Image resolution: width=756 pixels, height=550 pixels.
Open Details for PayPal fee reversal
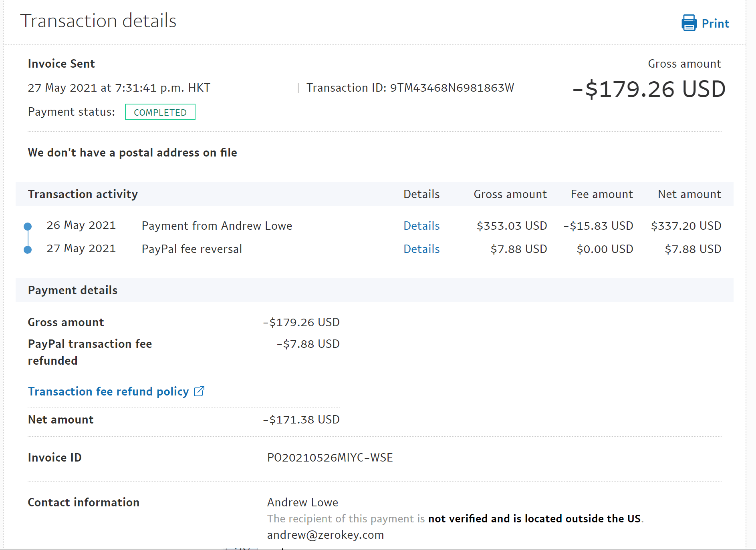coord(421,249)
